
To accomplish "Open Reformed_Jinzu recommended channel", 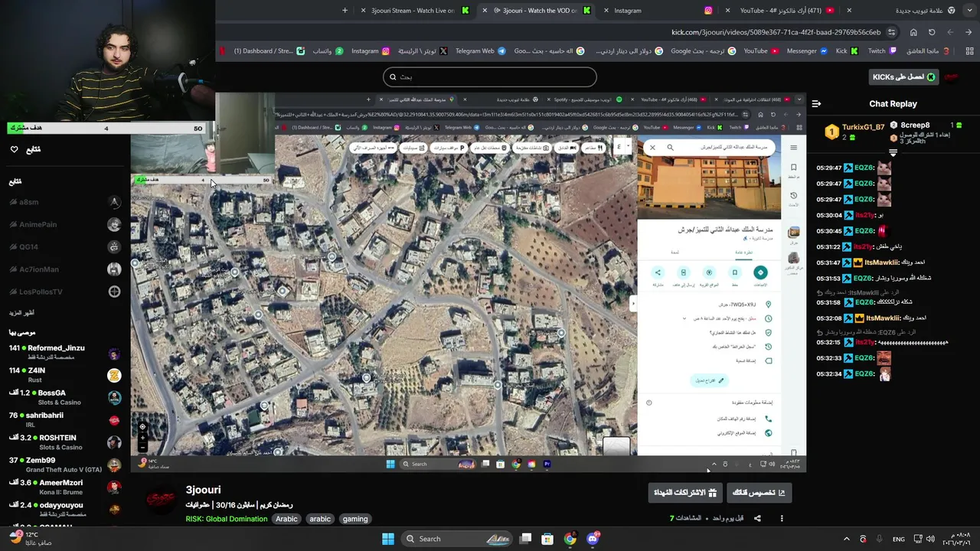I will coord(65,352).
